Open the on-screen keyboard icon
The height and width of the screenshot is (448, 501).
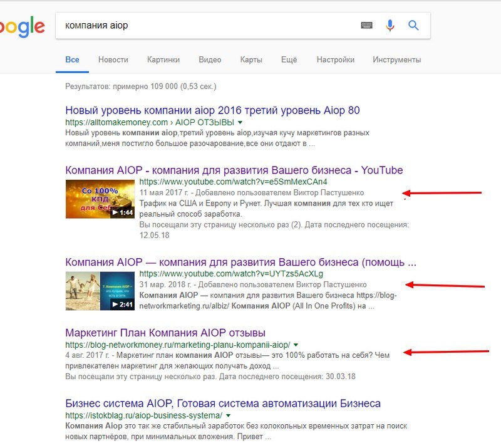pos(366,25)
